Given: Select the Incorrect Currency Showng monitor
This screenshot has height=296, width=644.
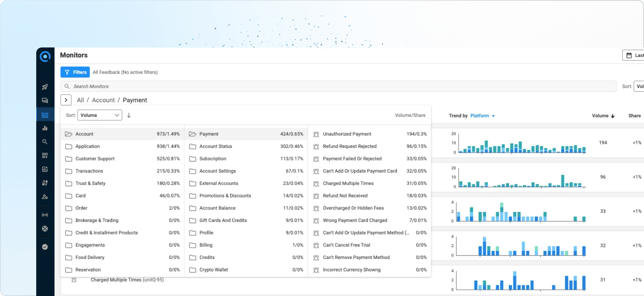Looking at the screenshot, I should [369, 270].
